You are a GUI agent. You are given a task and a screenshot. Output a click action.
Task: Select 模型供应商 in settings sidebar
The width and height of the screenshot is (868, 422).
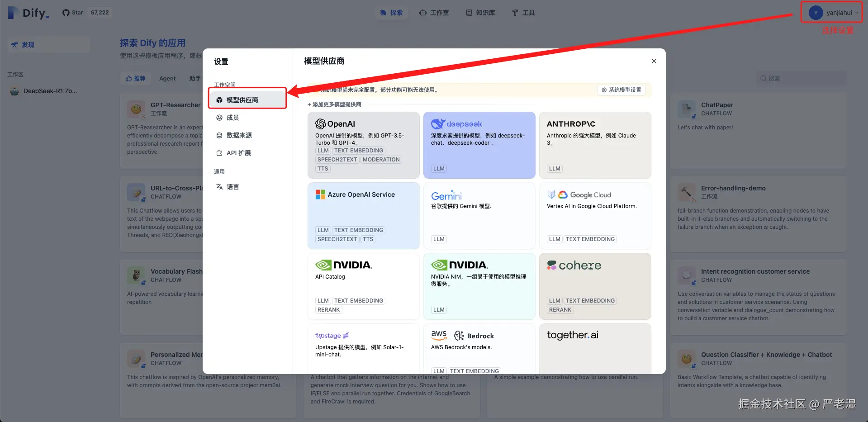[247, 100]
